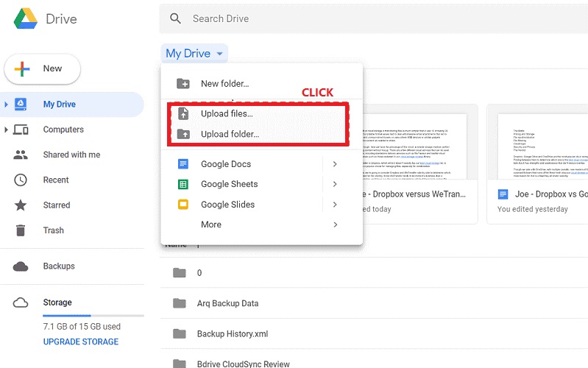Click the Backups cloud icon
This screenshot has width=588, height=368.
(x=21, y=266)
